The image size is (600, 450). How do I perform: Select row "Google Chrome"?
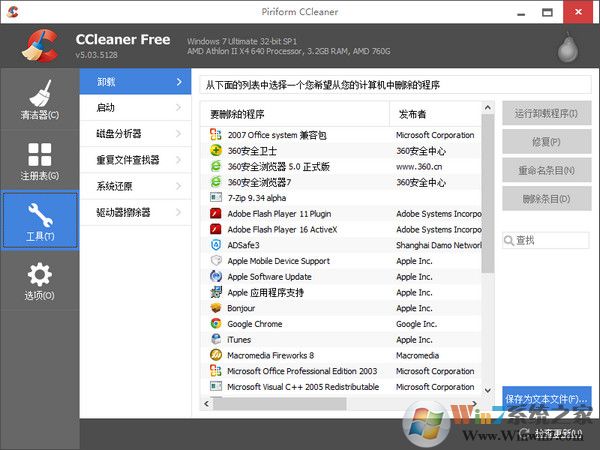point(341,324)
